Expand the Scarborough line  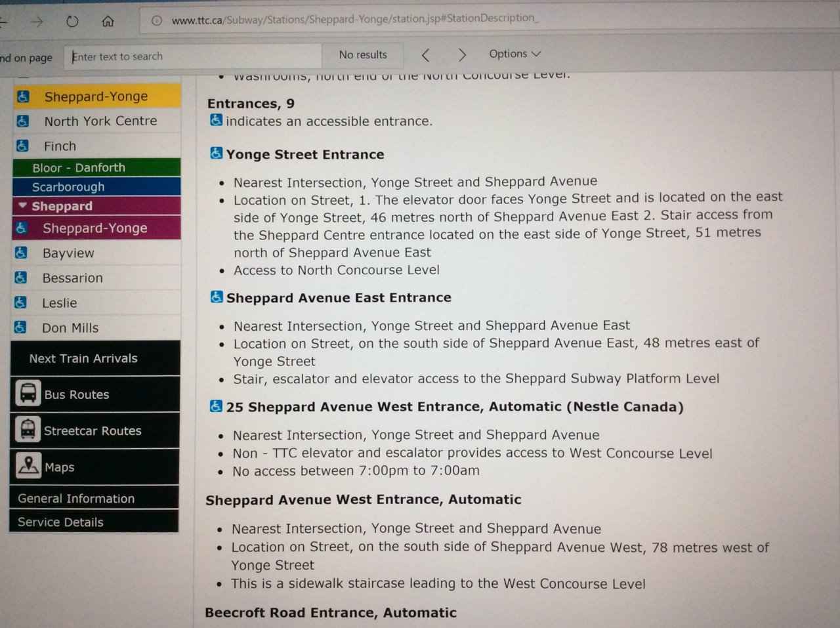[96, 187]
